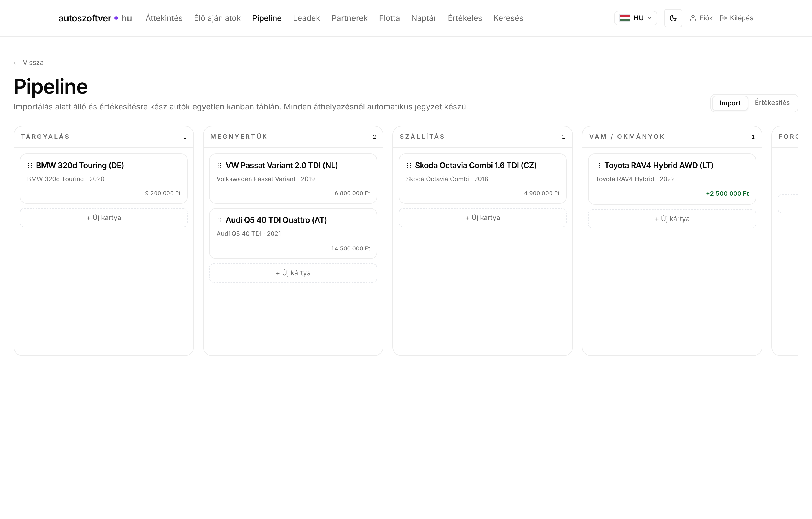Select the Pipeline menu item
The height and width of the screenshot is (519, 812).
pos(267,18)
